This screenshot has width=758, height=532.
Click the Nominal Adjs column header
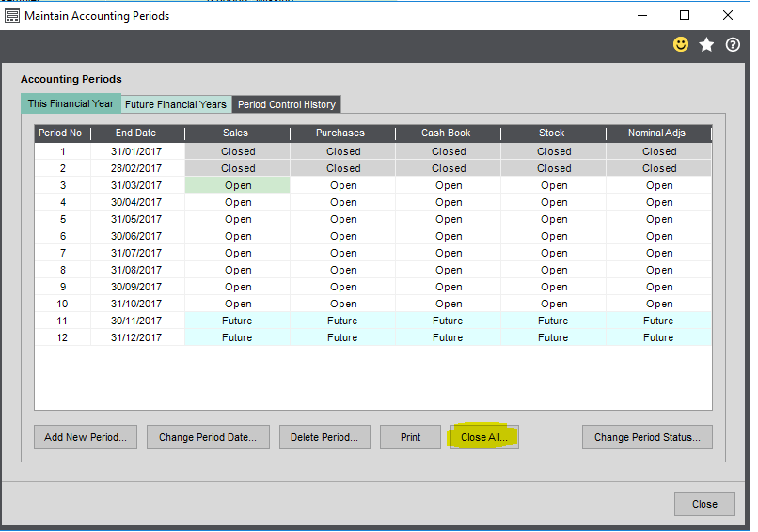[658, 133]
